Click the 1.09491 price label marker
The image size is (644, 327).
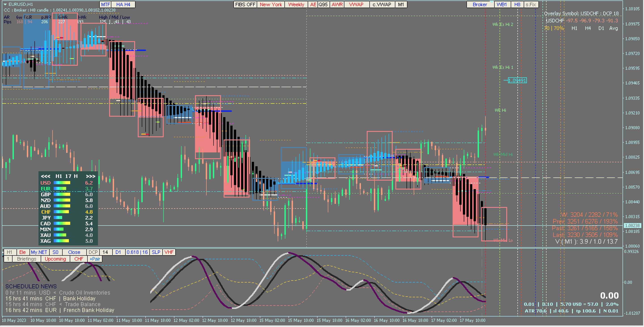[x=517, y=80]
